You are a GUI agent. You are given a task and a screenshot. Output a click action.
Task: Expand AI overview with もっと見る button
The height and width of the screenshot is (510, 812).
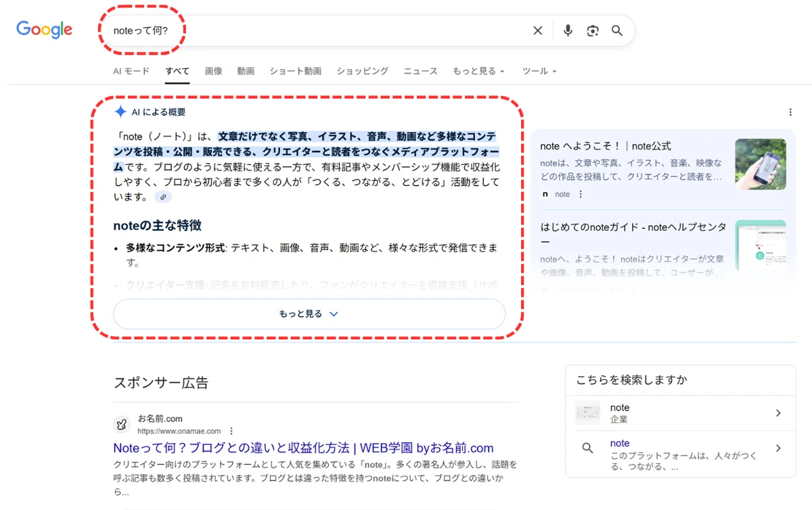pyautogui.click(x=309, y=314)
